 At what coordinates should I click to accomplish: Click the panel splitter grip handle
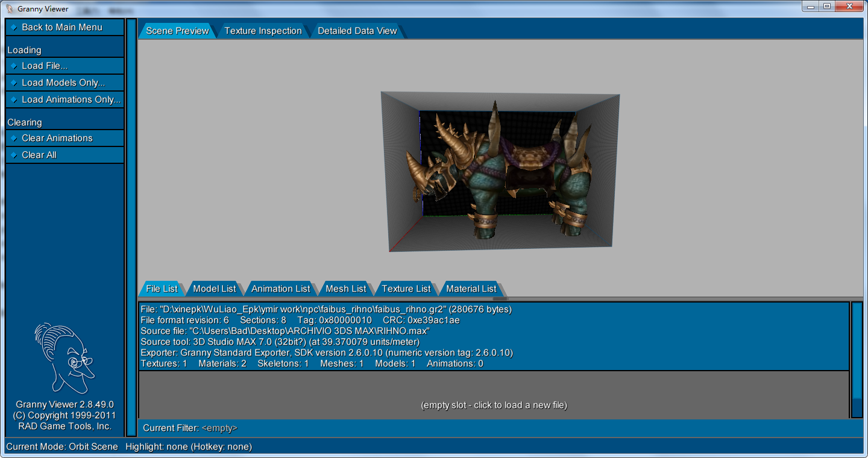[500, 298]
